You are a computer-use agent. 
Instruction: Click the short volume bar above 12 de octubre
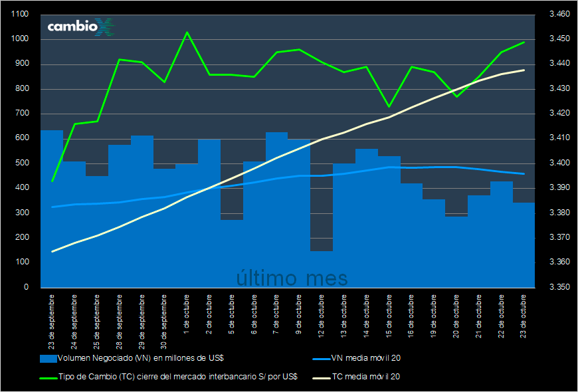pos(322,269)
